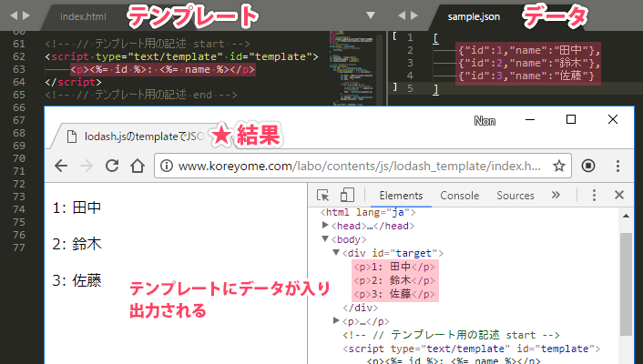Screen dimensions: 643x364
Task: Click rendered text "1: 田中" on page
Action: (77, 207)
